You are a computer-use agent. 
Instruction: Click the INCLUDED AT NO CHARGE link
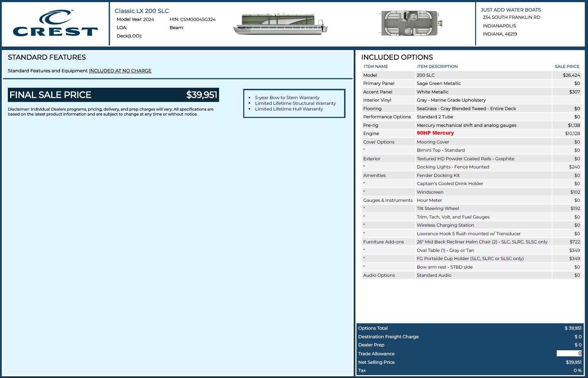pyautogui.click(x=120, y=71)
